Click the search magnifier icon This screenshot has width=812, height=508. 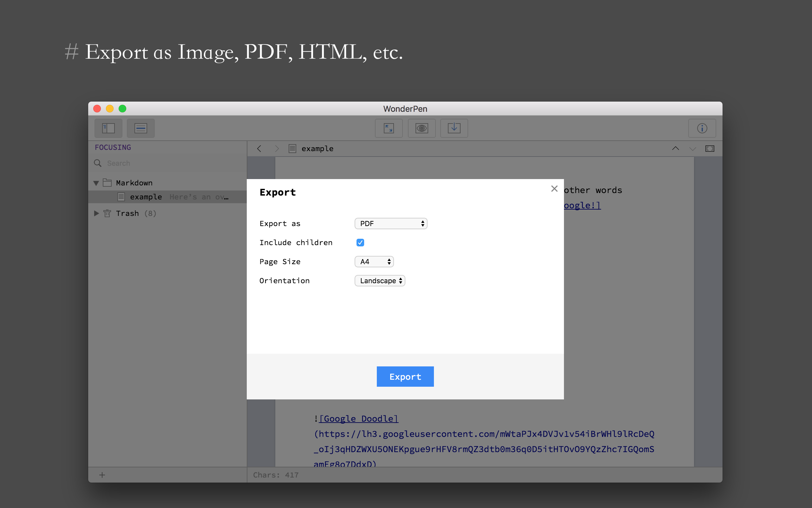tap(98, 163)
